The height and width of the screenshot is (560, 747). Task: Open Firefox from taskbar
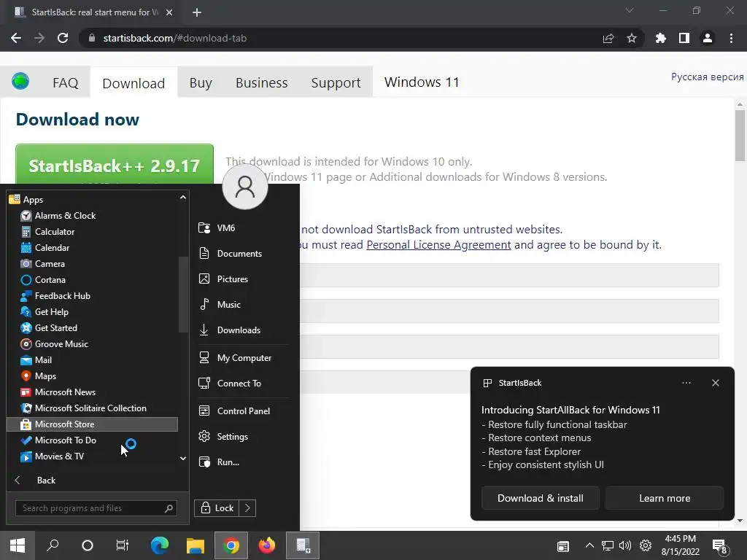(267, 545)
